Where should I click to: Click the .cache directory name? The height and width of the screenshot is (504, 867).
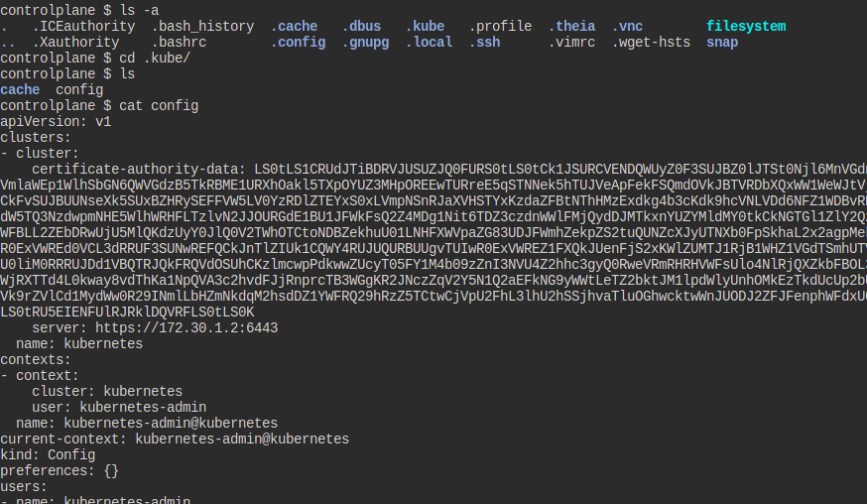pos(294,27)
